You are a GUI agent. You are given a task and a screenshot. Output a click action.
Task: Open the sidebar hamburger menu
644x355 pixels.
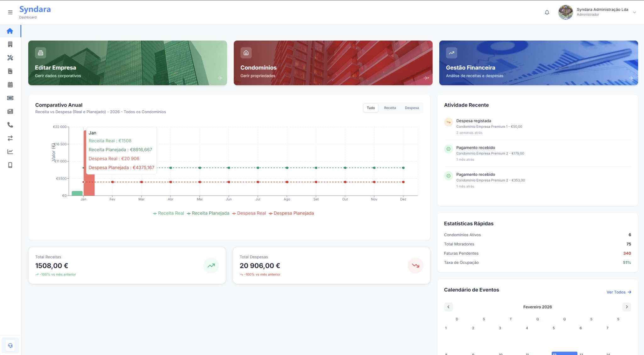10,12
